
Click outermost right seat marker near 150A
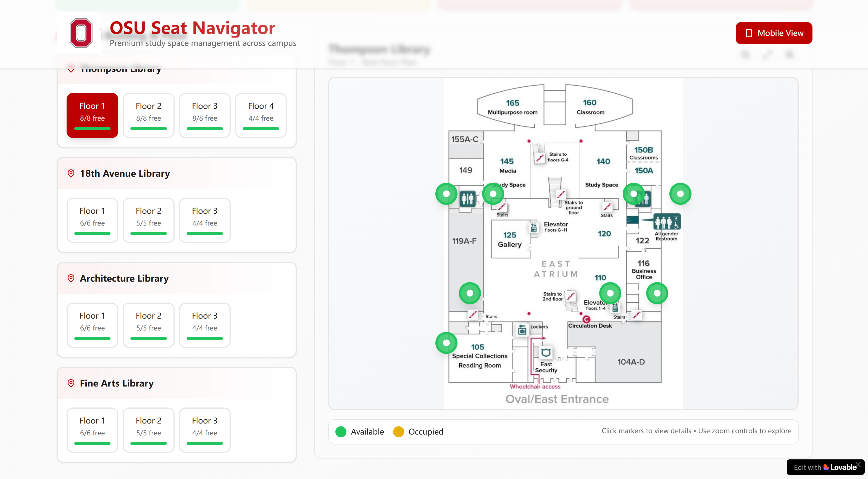(x=680, y=194)
